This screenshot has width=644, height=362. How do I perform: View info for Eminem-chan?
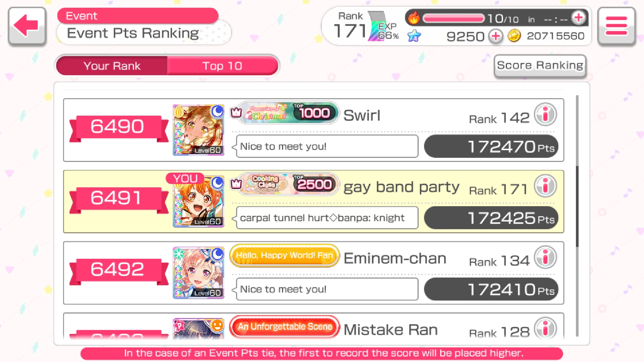tap(545, 257)
